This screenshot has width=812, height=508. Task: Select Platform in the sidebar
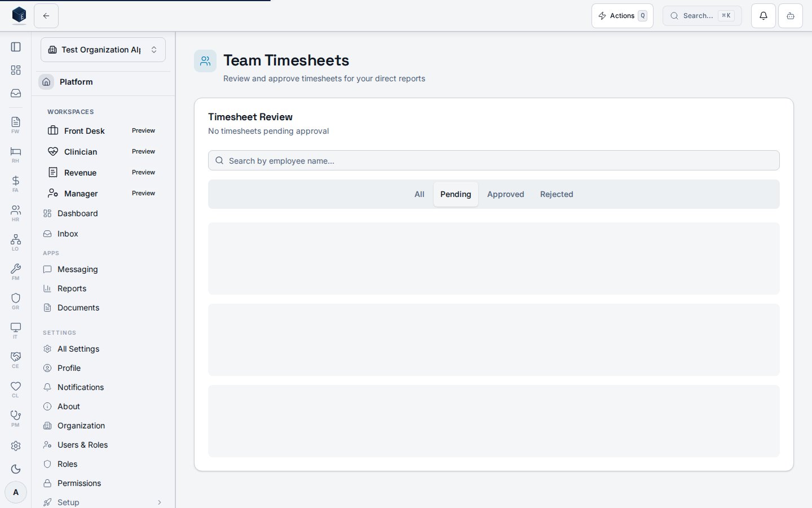click(103, 82)
